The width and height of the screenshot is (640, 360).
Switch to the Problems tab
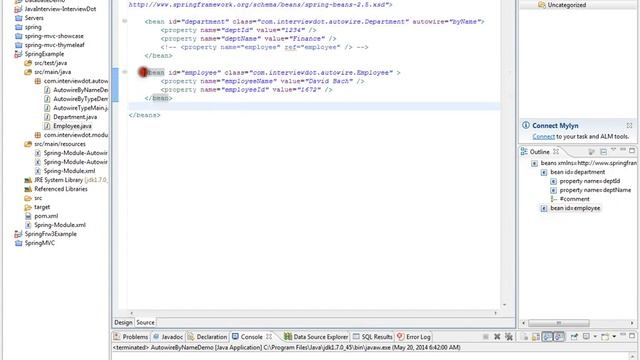coord(131,337)
